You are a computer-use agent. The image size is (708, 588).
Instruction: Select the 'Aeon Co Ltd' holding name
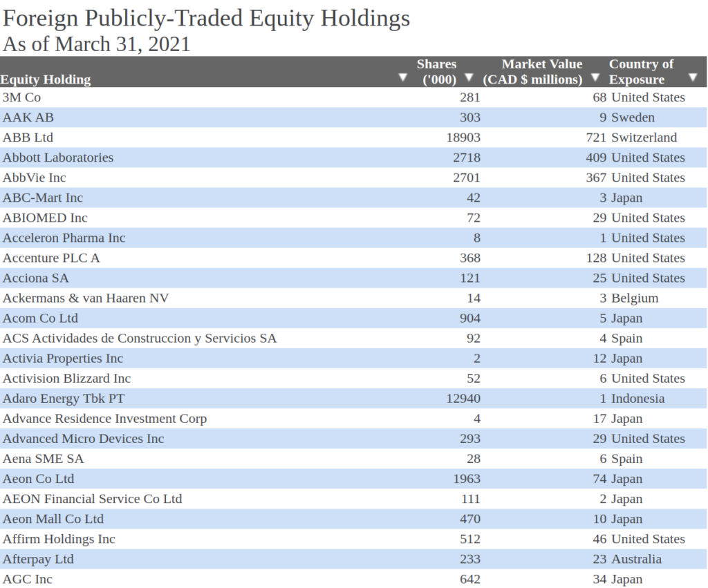click(39, 479)
